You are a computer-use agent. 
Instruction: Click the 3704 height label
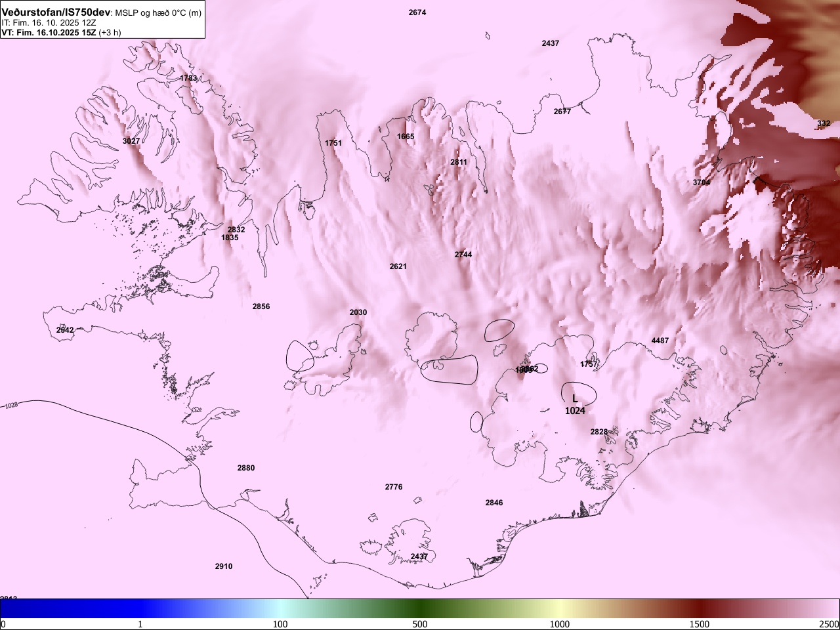(x=702, y=182)
